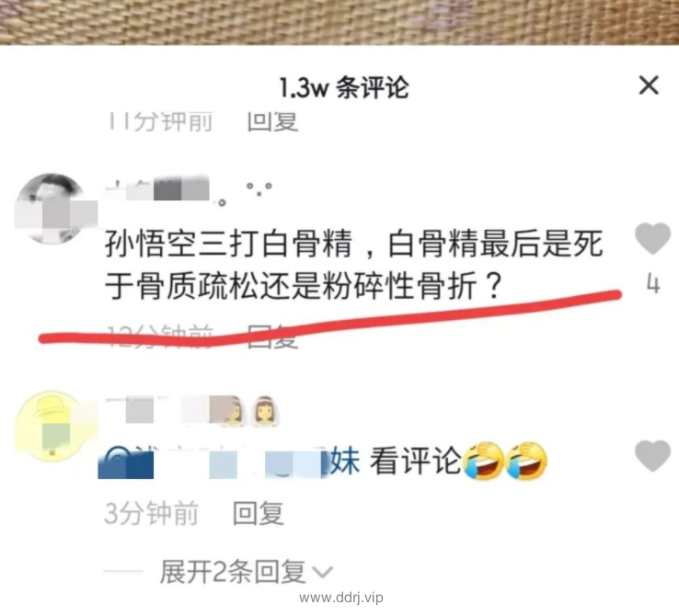This screenshot has height=616, width=679.
Task: Reply to the comment posted 11分钟前
Action: click(x=272, y=122)
